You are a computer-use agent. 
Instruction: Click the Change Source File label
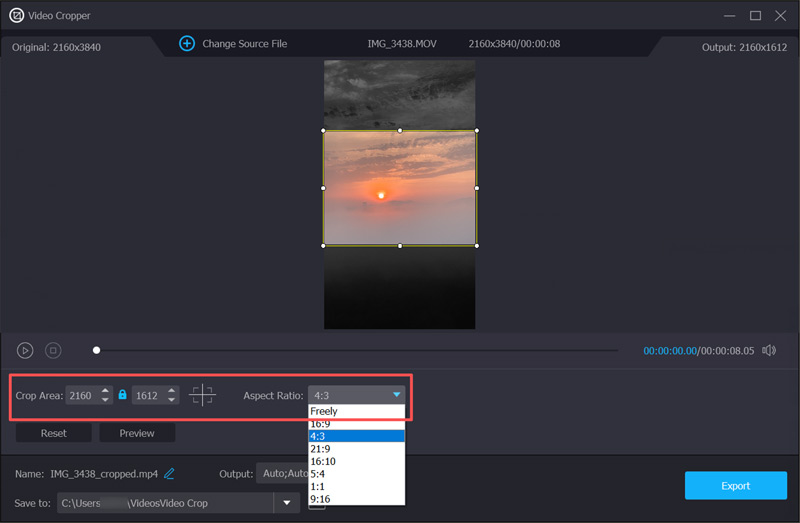pos(244,44)
